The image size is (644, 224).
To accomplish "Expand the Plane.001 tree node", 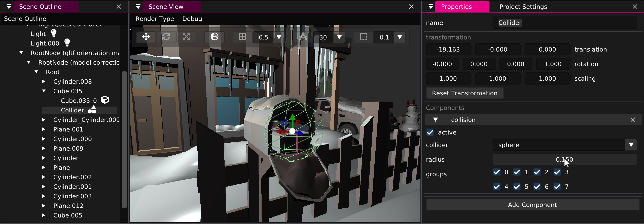I will pyautogui.click(x=44, y=129).
